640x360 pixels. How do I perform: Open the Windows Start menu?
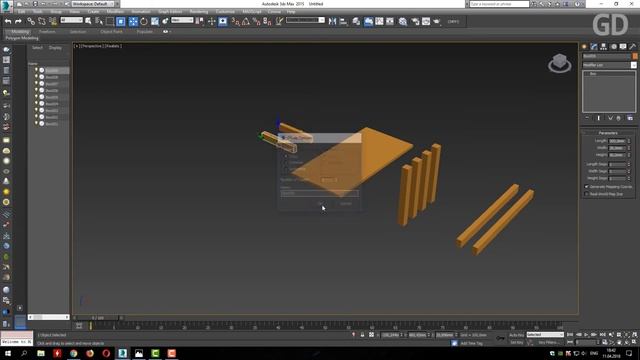pyautogui.click(x=8, y=353)
